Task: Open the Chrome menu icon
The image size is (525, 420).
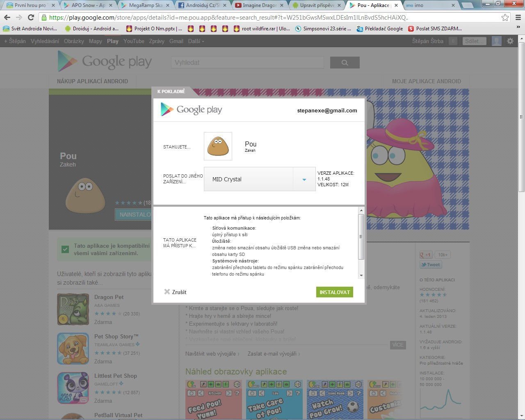Action: [518, 18]
